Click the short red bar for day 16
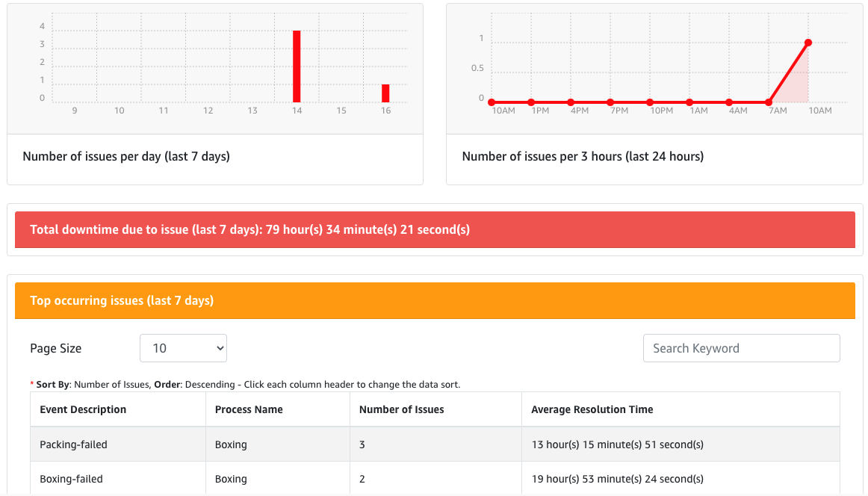The height and width of the screenshot is (496, 868). coord(385,91)
